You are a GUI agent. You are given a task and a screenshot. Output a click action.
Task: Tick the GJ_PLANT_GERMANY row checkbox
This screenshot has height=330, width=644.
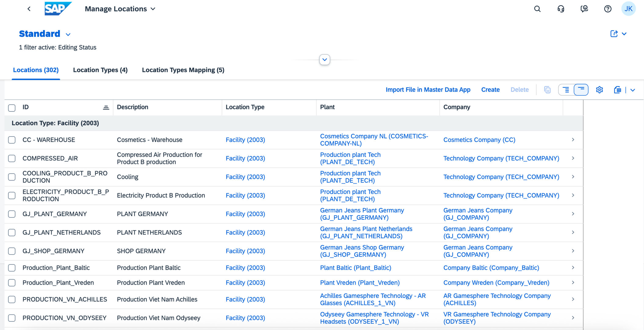click(x=12, y=214)
